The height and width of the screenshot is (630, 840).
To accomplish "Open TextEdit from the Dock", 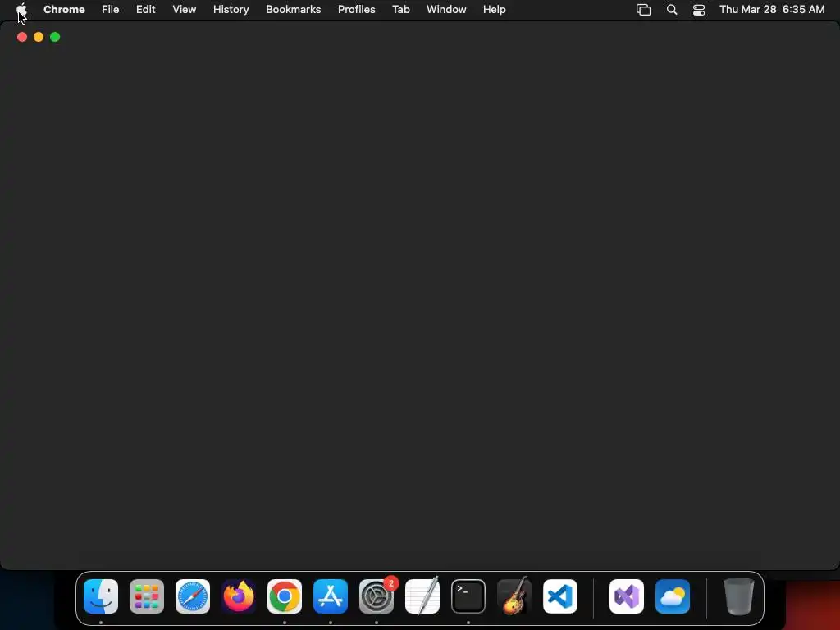I will 422,596.
